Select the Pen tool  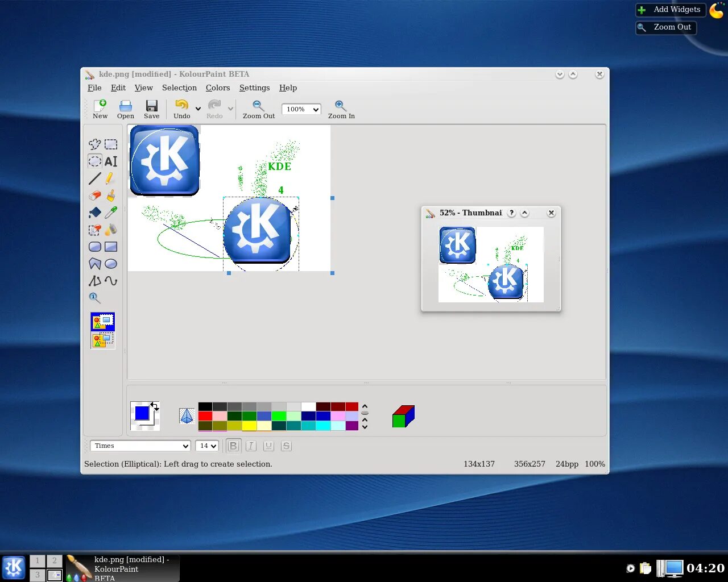111,178
